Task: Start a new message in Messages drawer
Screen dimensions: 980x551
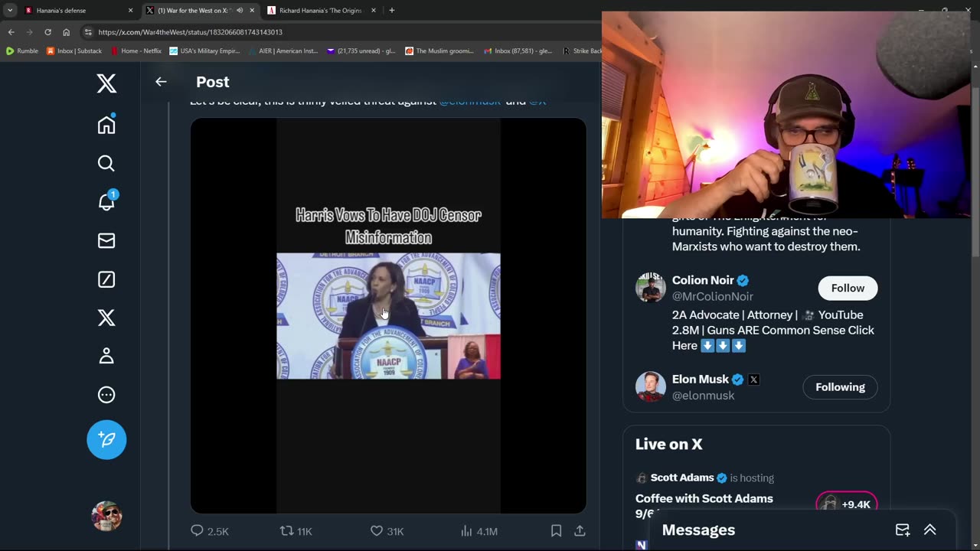Action: [x=903, y=530]
